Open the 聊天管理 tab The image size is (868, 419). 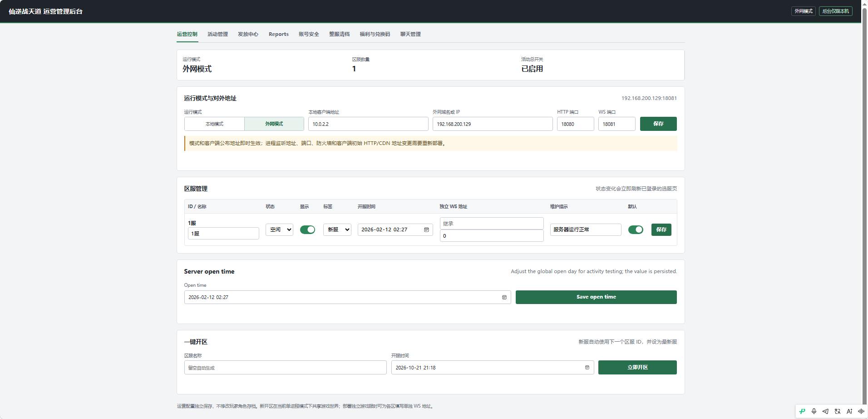pos(410,34)
